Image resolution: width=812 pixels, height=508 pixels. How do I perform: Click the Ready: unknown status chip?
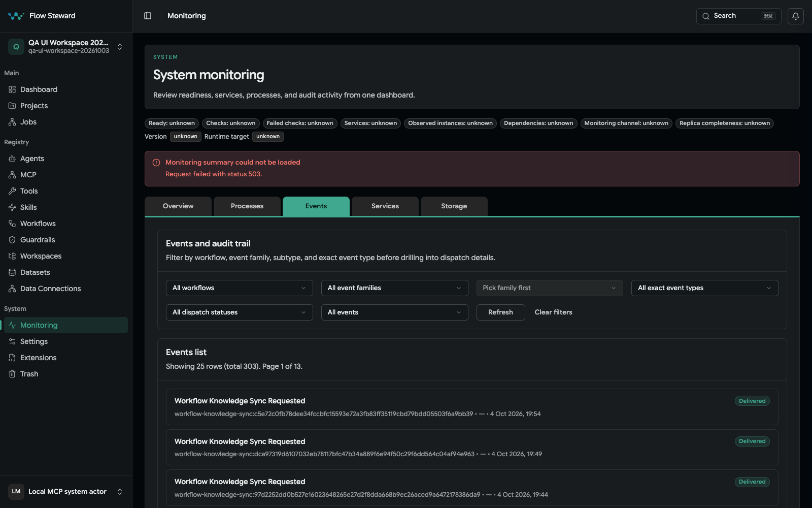tap(172, 123)
